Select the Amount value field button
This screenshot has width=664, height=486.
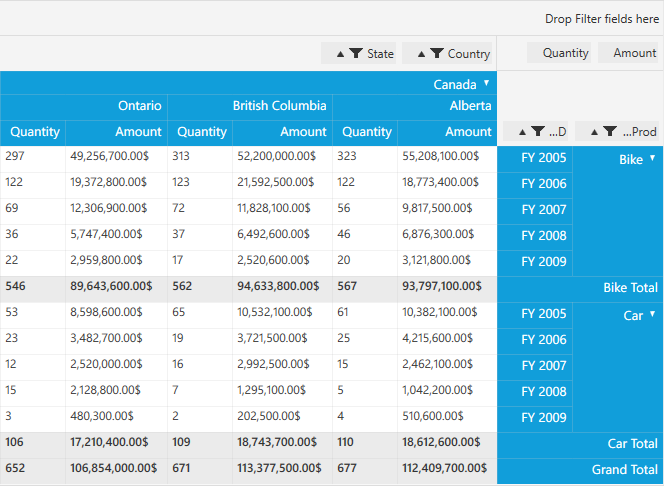628,53
